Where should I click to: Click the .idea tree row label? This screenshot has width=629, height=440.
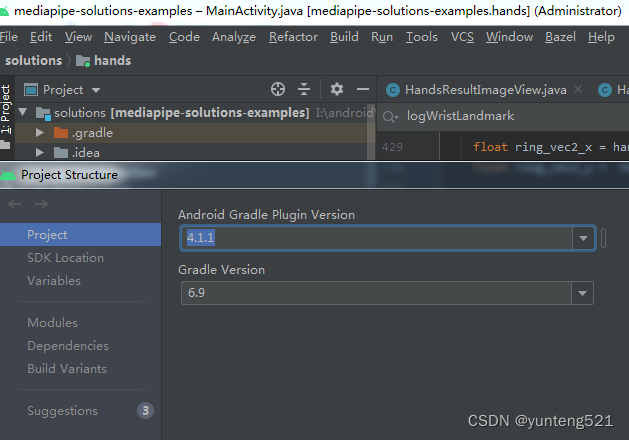(x=86, y=153)
